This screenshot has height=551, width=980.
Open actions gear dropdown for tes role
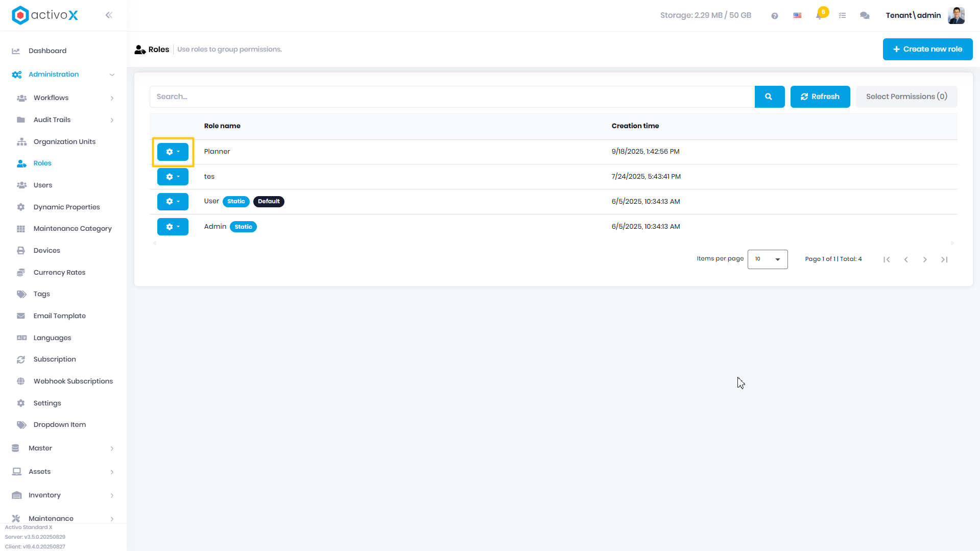click(x=173, y=177)
